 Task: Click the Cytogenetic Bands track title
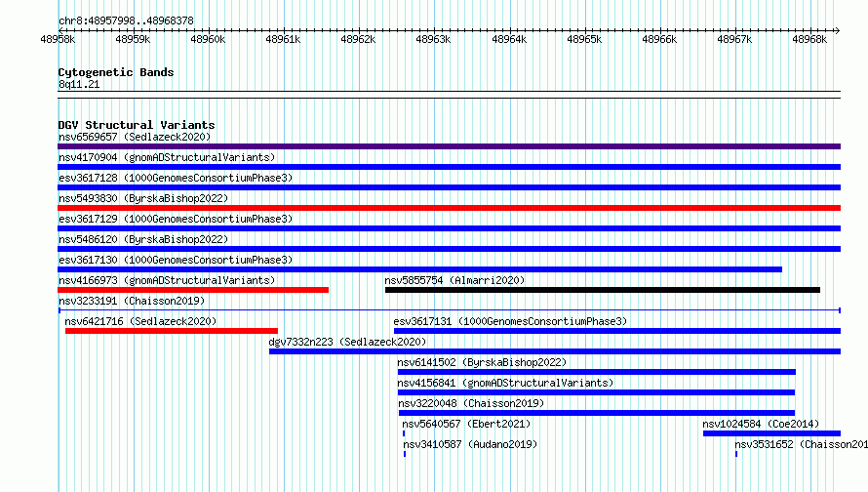tap(116, 72)
